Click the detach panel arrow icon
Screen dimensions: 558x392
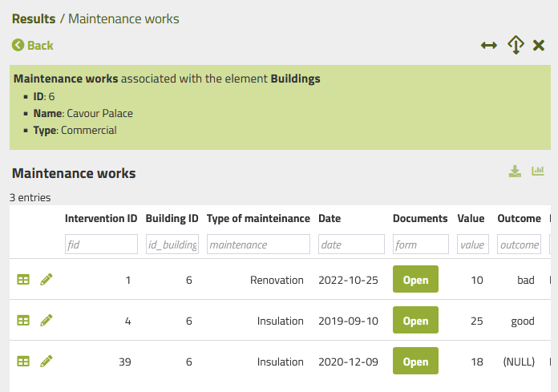(x=516, y=46)
